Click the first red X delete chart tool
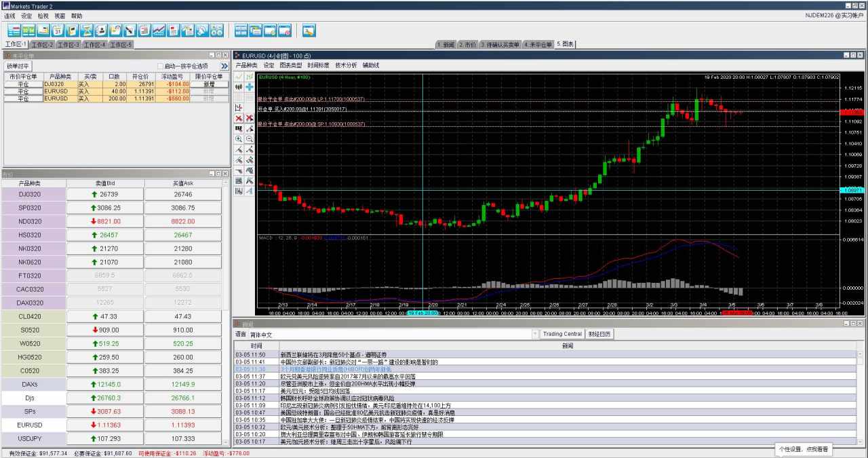This screenshot has height=458, width=868. point(239,118)
